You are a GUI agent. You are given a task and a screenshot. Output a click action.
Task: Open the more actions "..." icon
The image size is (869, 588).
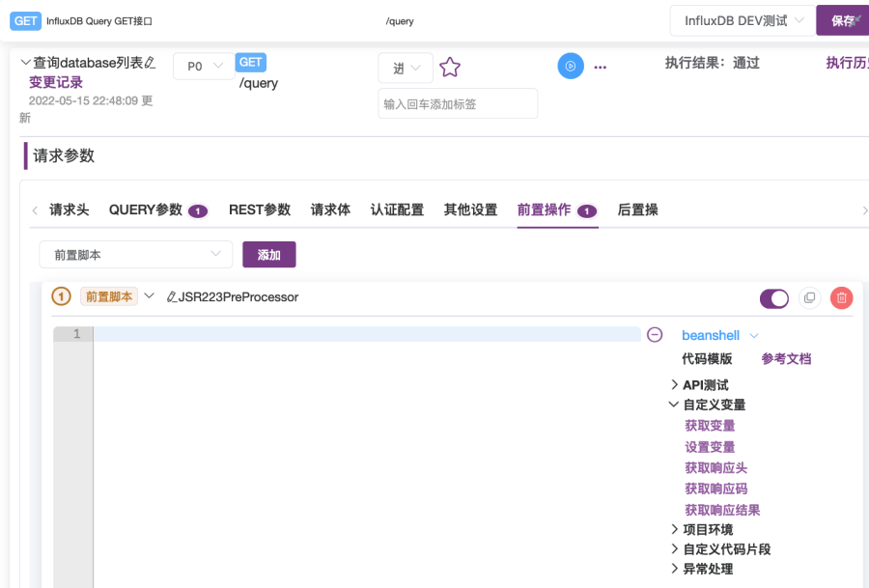(x=601, y=67)
